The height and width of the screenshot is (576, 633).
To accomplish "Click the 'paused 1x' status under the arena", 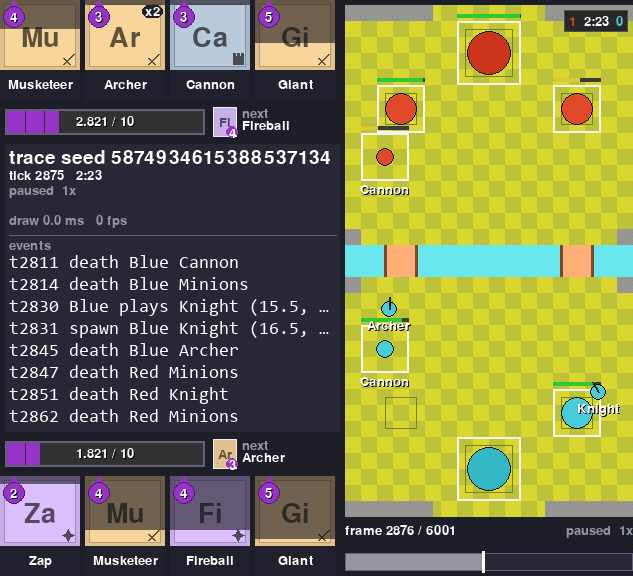I will pyautogui.click(x=599, y=530).
